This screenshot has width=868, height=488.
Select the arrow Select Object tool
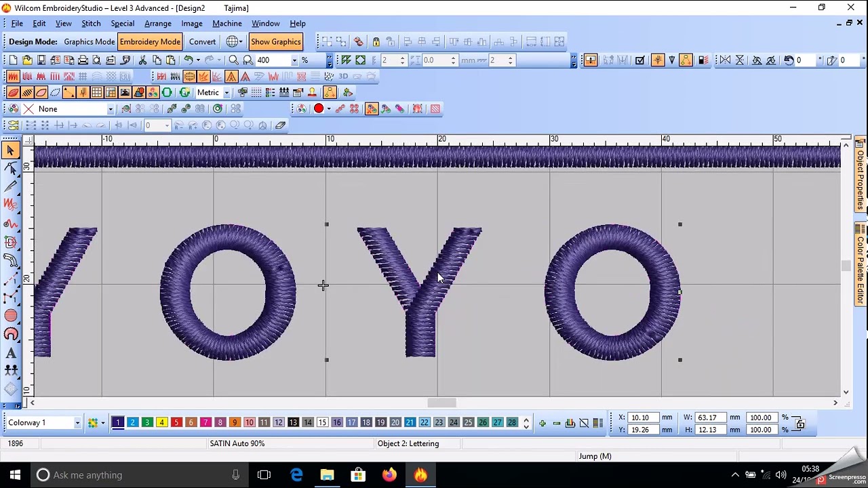tap(11, 150)
